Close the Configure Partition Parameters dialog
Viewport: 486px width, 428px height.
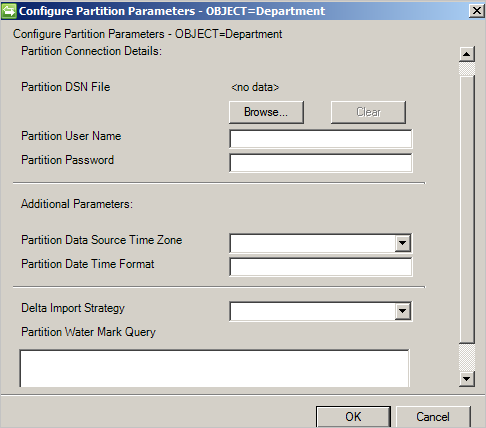[477, 11]
